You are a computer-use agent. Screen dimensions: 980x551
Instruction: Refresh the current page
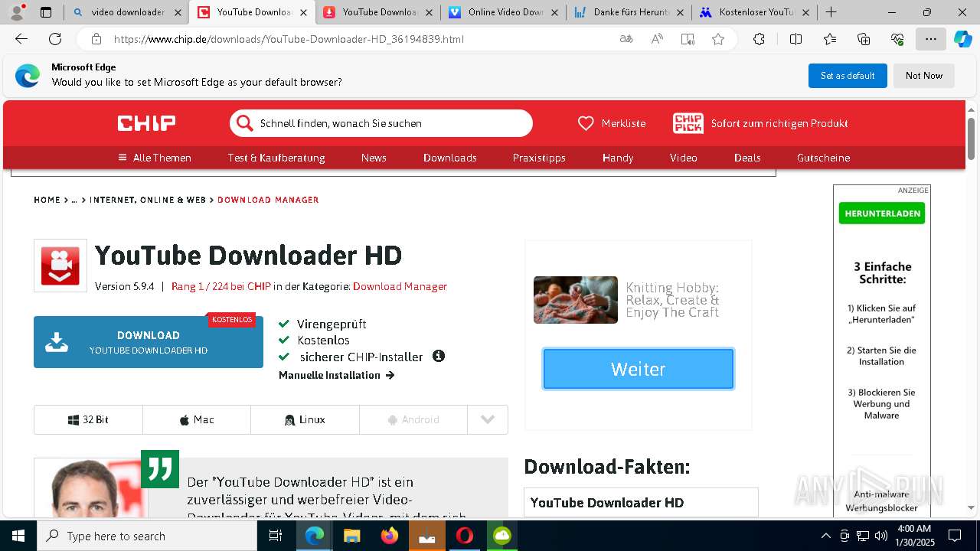(55, 39)
